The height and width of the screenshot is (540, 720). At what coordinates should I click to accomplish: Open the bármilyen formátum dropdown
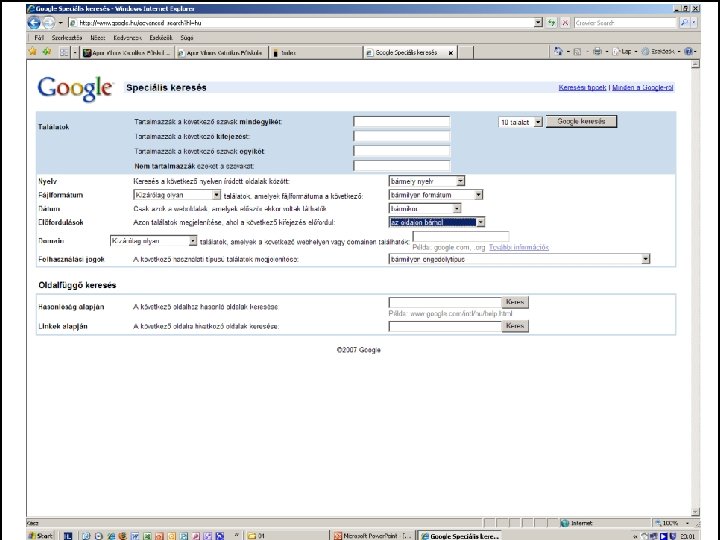[x=435, y=195]
